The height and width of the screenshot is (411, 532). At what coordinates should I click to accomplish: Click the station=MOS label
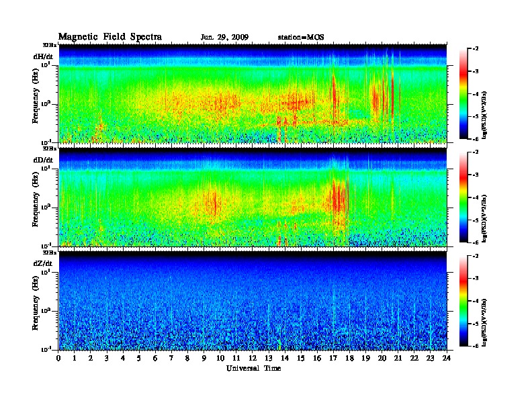[301, 38]
